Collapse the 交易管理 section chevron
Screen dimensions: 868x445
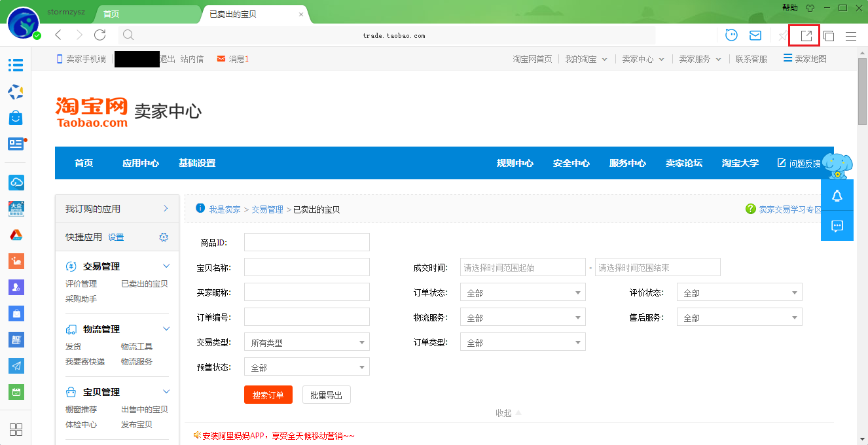pos(166,266)
